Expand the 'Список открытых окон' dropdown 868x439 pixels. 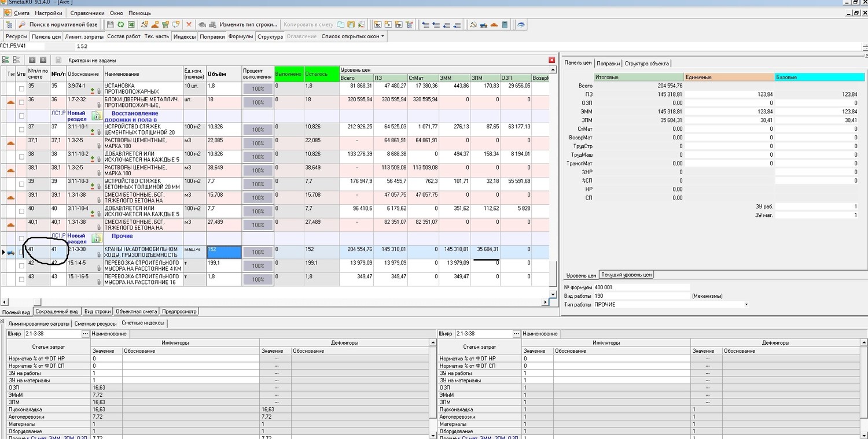pos(382,36)
